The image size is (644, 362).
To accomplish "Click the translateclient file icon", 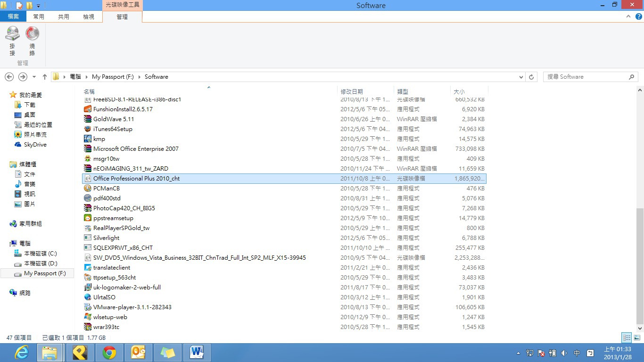I will (88, 268).
